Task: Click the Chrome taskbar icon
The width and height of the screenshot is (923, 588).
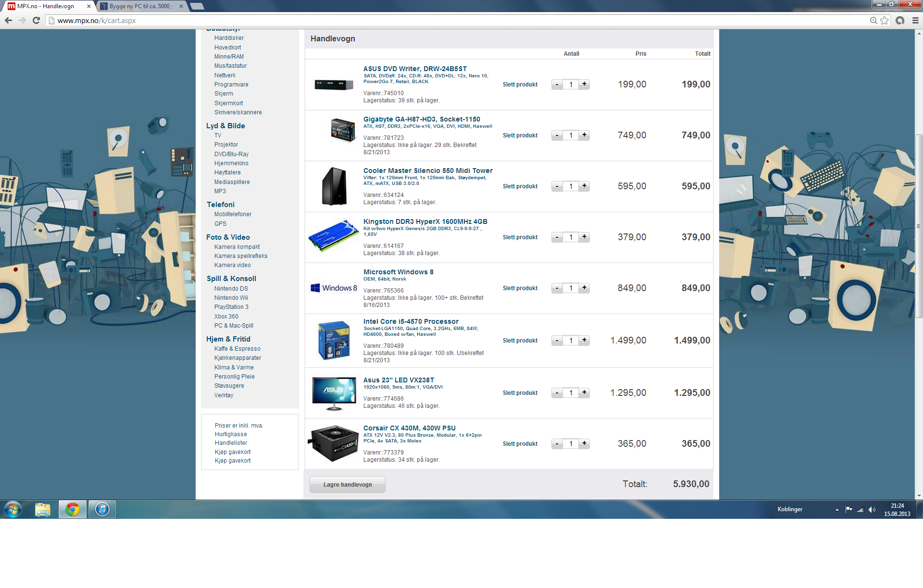Action: (73, 509)
